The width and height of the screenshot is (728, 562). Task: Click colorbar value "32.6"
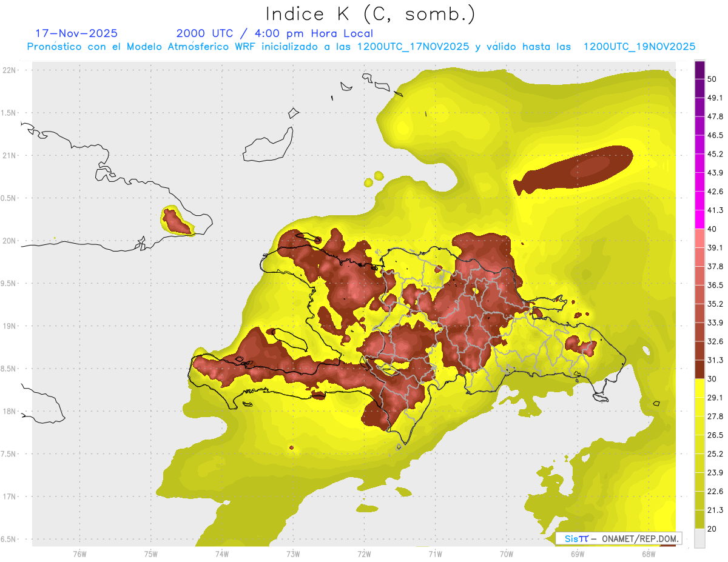click(x=715, y=341)
